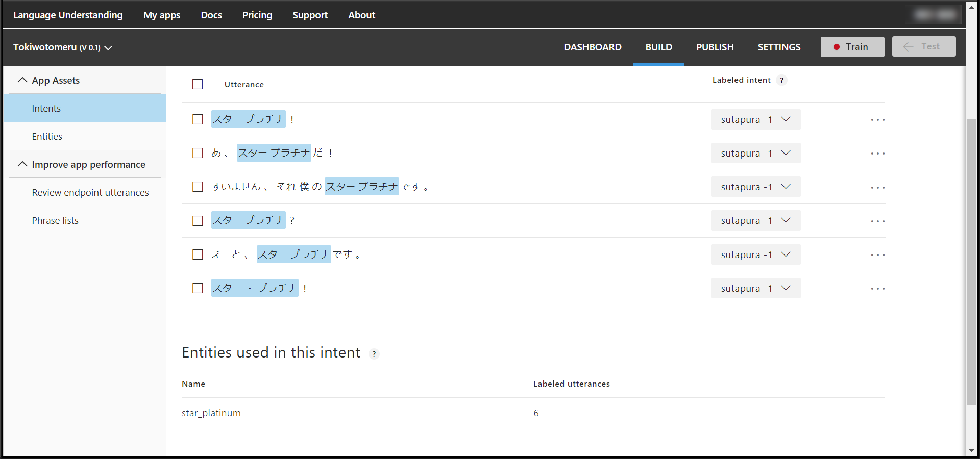Click labeled entity スター プラチナ in first utterance
Image resolution: width=980 pixels, height=459 pixels.
pos(249,119)
